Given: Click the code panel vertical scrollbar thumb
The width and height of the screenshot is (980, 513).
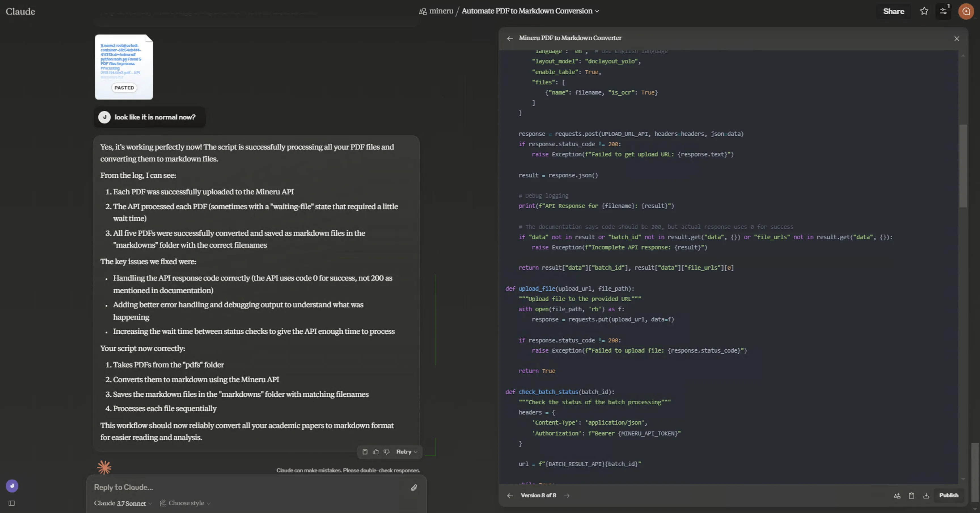Looking at the screenshot, I should 963,166.
